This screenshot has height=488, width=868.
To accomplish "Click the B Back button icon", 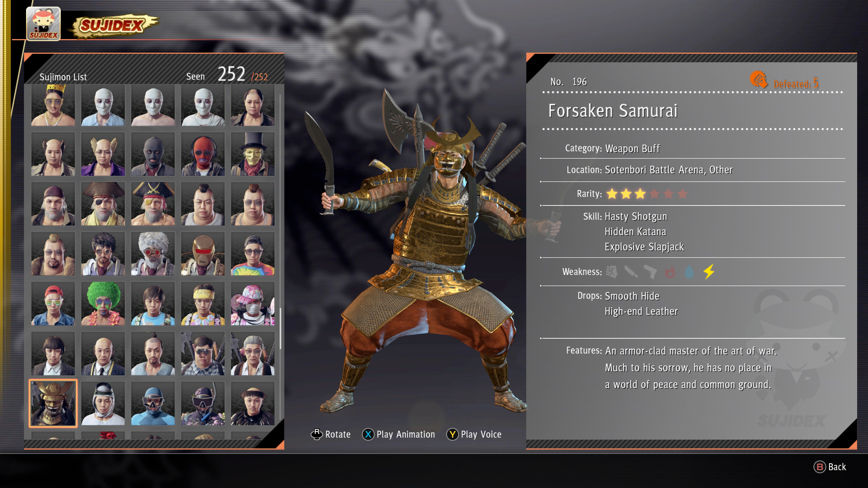I will 819,467.
